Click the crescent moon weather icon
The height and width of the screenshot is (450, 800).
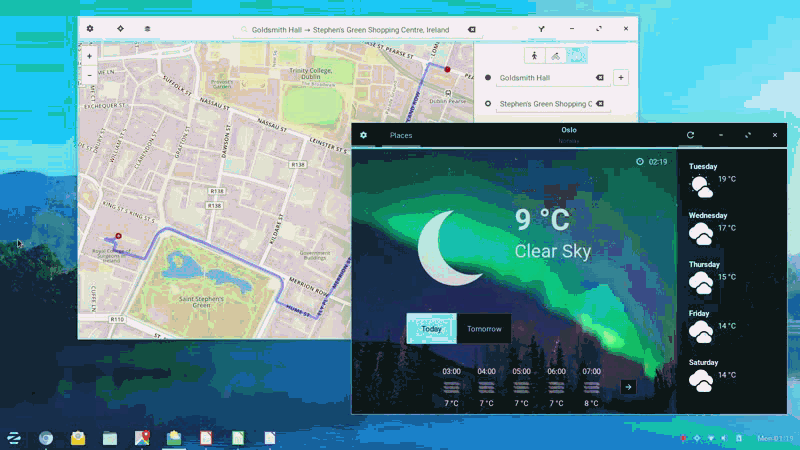click(x=449, y=248)
